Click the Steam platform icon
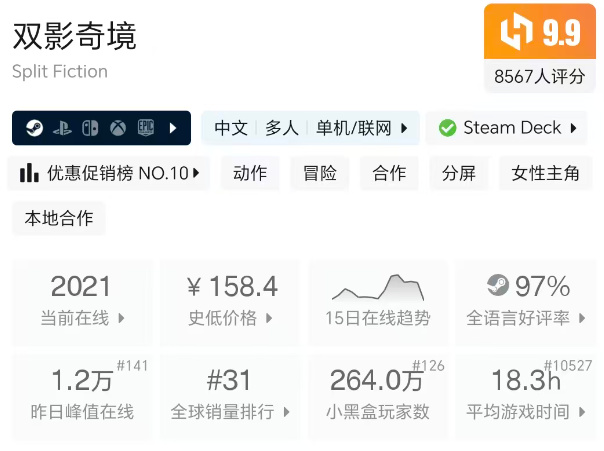The height and width of the screenshot is (451, 604). pos(34,128)
